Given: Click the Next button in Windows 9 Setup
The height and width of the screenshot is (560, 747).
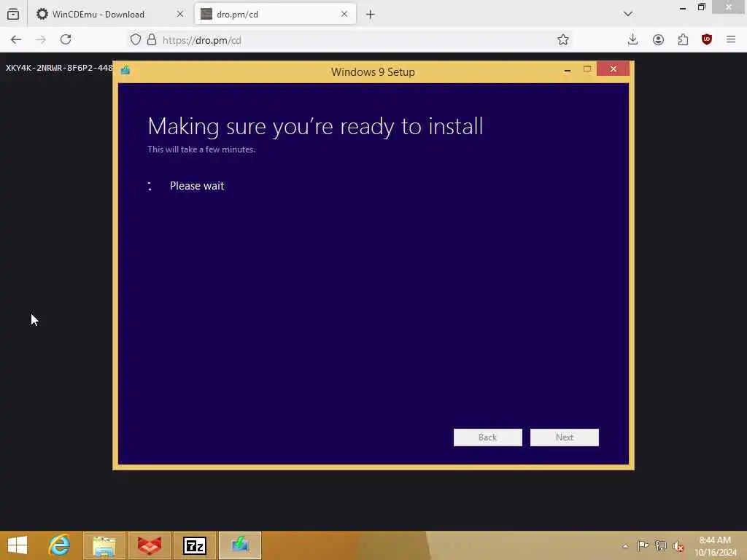Looking at the screenshot, I should pyautogui.click(x=564, y=437).
